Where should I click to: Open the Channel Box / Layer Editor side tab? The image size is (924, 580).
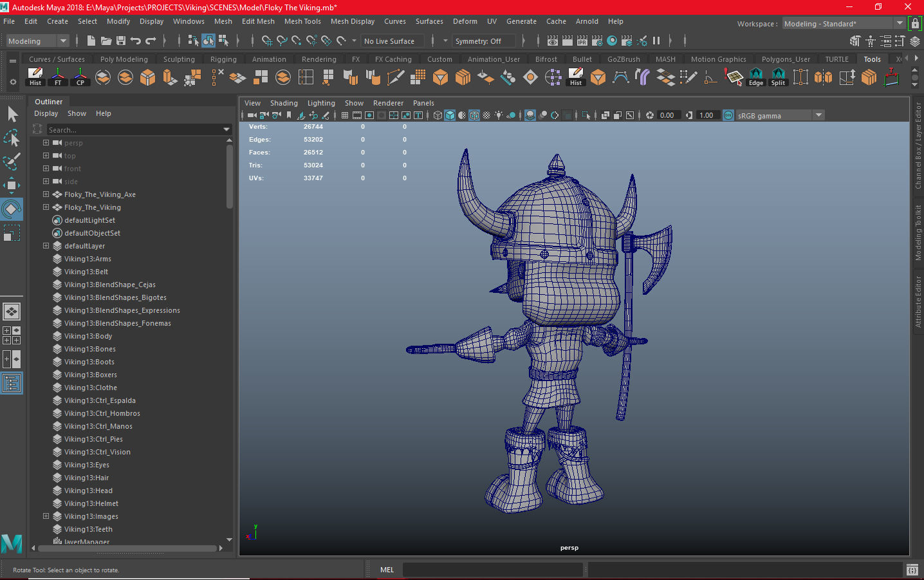[918, 145]
